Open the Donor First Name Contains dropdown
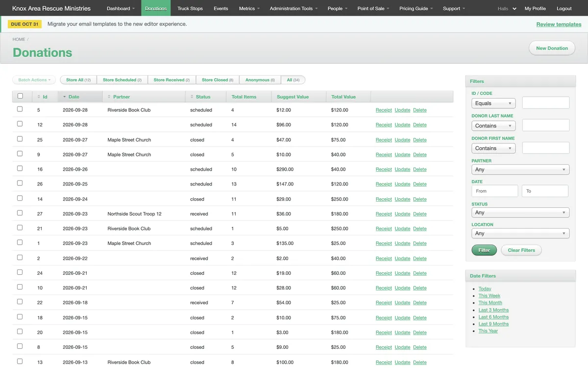Screen dimensions: 588x368 pyautogui.click(x=493, y=148)
